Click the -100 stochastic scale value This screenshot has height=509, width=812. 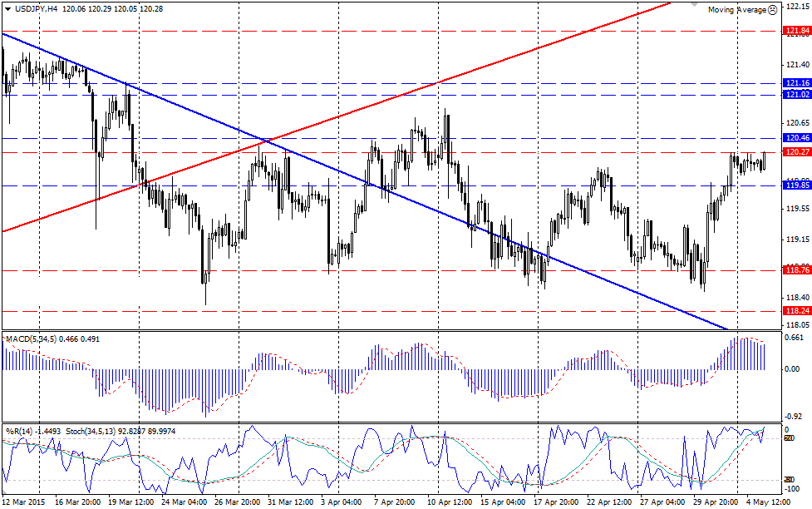pos(793,489)
